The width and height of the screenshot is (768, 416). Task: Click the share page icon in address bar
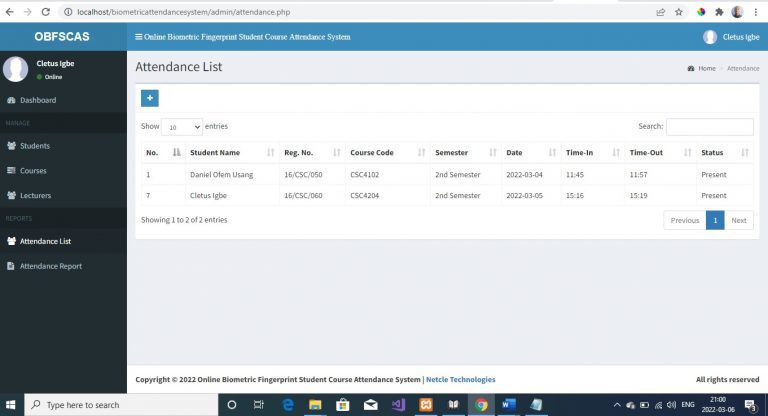pos(661,12)
